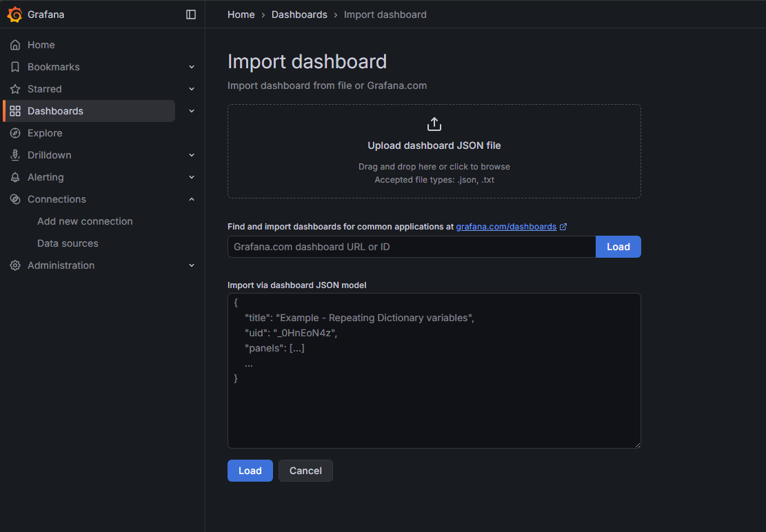Screen dimensions: 766x532
Task: Click the Grafana.com dashboard URL input
Action: point(411,247)
